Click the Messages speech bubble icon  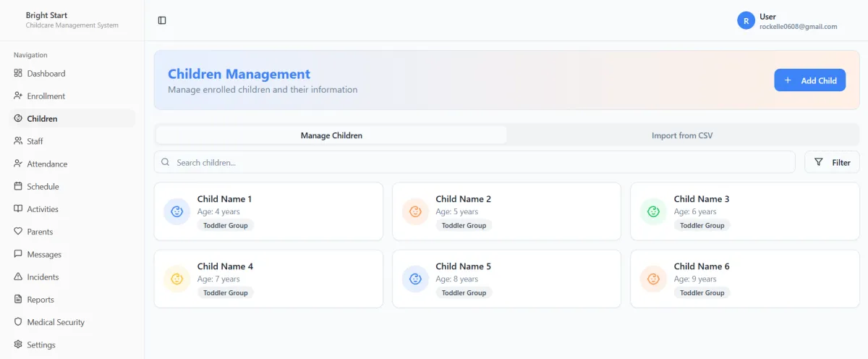coord(18,254)
